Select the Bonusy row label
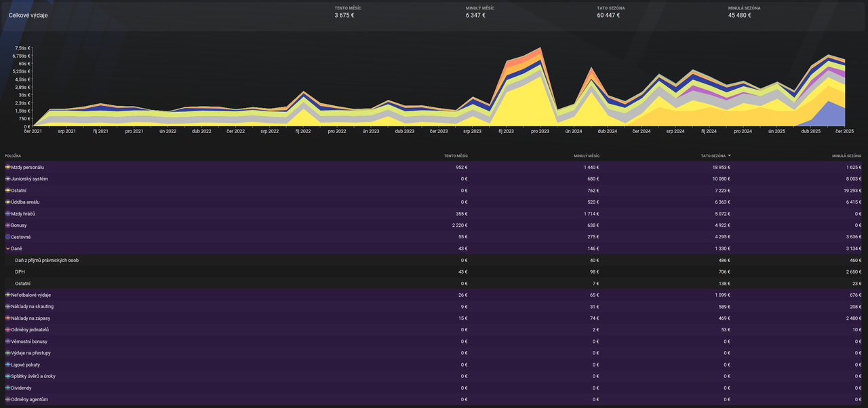The height and width of the screenshot is (408, 868). pyautogui.click(x=20, y=225)
